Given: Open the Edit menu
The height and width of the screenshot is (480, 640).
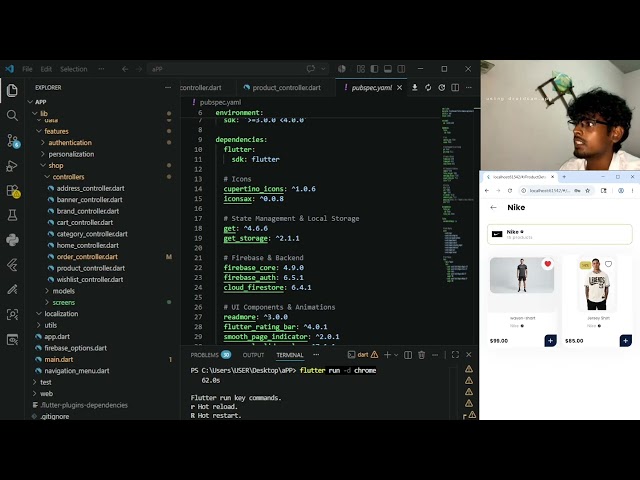Looking at the screenshot, I should coord(46,69).
